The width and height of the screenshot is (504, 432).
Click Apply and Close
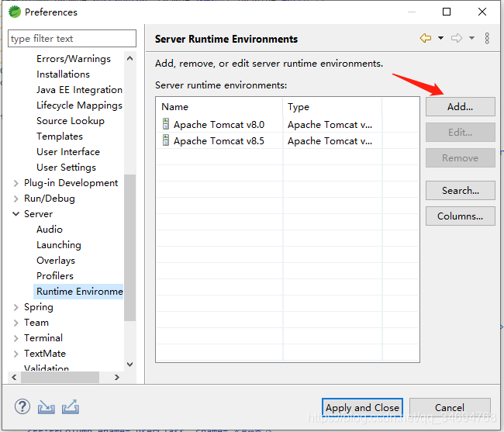[362, 408]
